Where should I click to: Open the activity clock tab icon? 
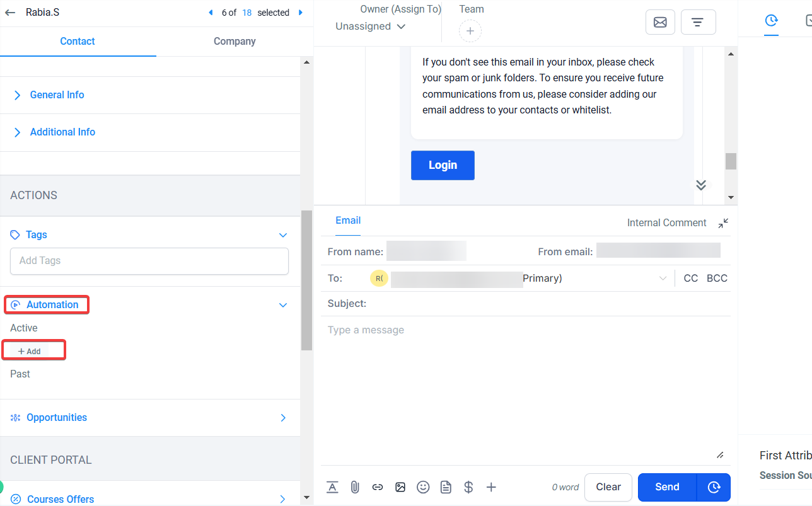771,21
